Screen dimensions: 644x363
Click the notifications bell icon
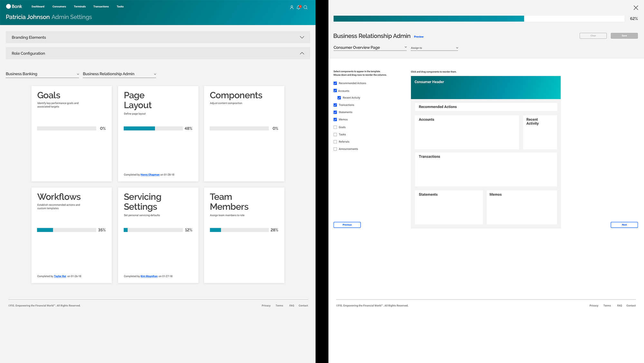(x=298, y=7)
